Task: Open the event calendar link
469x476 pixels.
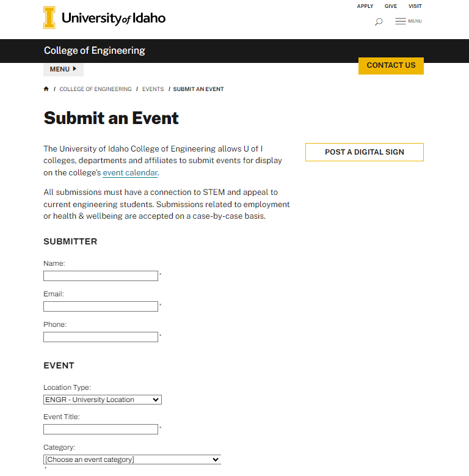Action: coord(130,173)
